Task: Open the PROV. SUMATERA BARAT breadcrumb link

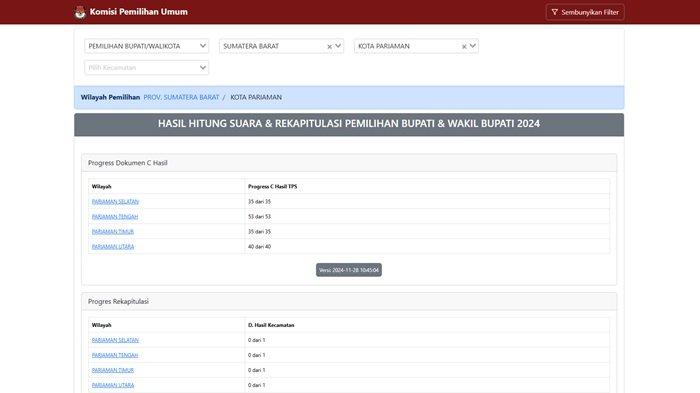Action: (181, 97)
